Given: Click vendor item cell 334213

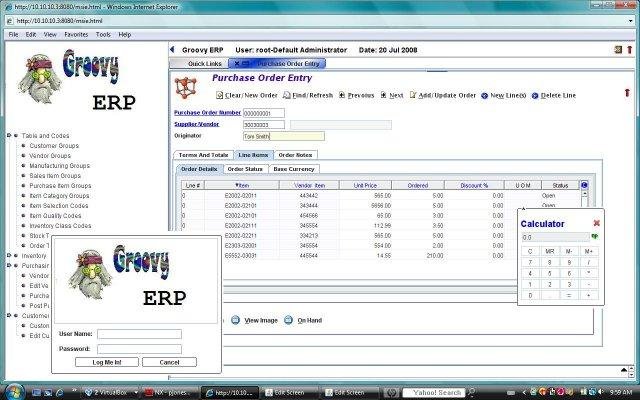Looking at the screenshot, I should [x=309, y=236].
